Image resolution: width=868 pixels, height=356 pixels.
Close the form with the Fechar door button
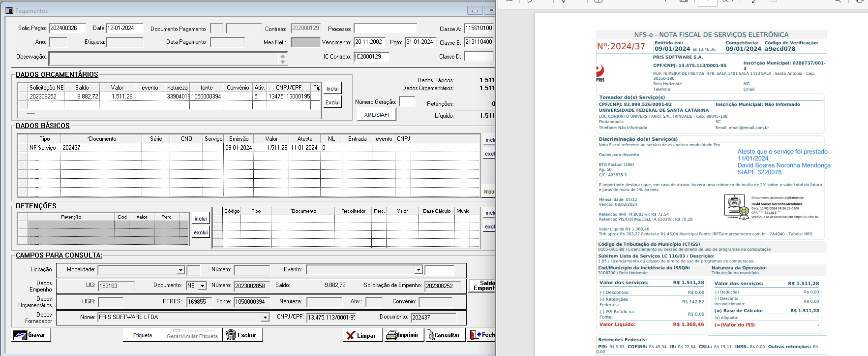(x=481, y=335)
